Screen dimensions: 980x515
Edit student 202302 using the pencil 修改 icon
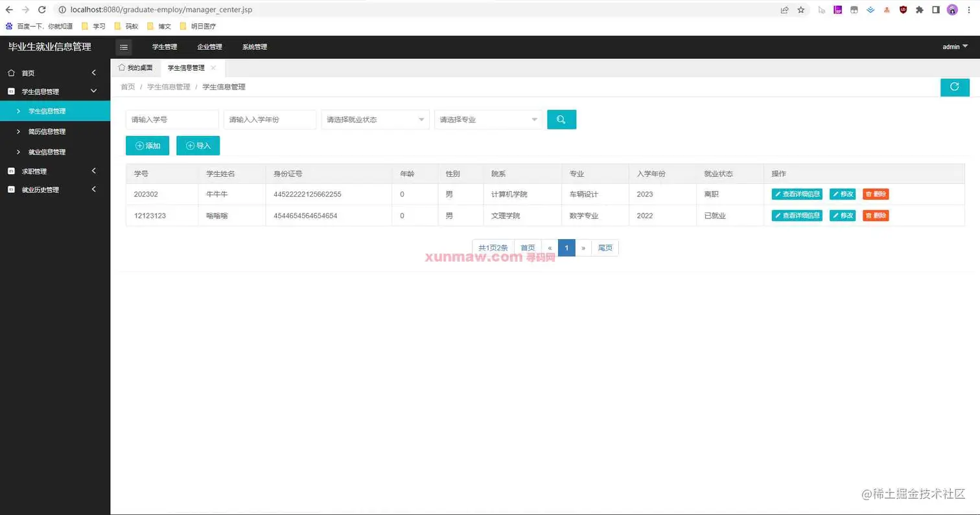tap(842, 194)
